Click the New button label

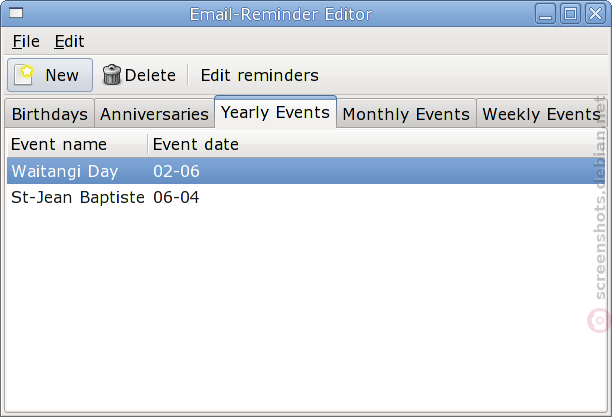pos(62,75)
